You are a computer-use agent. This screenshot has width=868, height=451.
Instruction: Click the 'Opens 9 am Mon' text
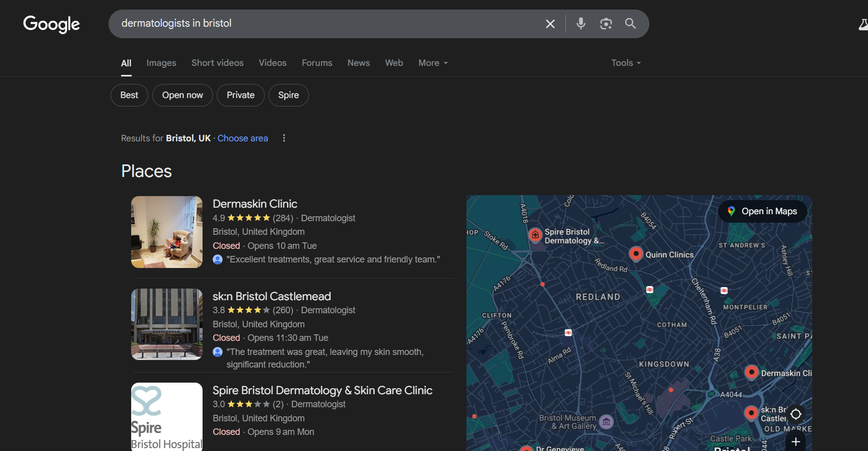[x=281, y=432]
